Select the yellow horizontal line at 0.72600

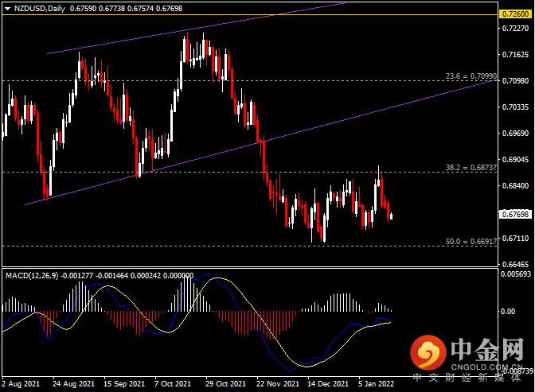click(x=239, y=14)
